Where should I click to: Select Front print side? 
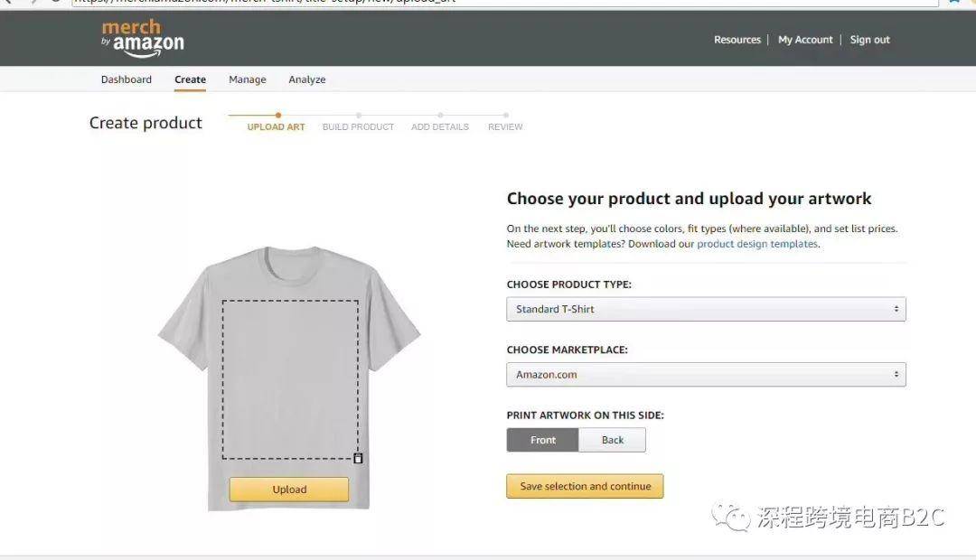[543, 440]
